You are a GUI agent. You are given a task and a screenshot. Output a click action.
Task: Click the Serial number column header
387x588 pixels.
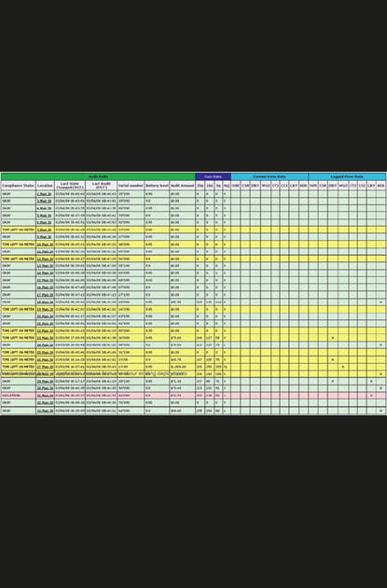pos(131,185)
